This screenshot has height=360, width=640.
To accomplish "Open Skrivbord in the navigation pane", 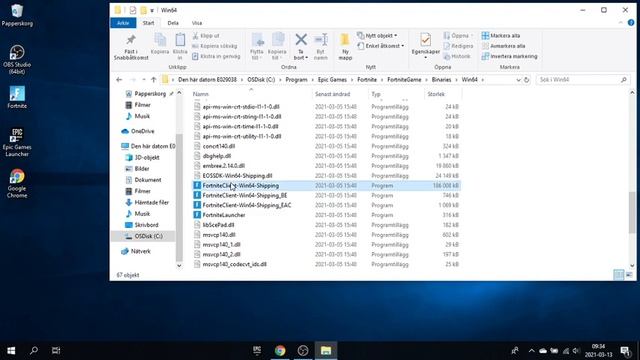I will [146, 225].
